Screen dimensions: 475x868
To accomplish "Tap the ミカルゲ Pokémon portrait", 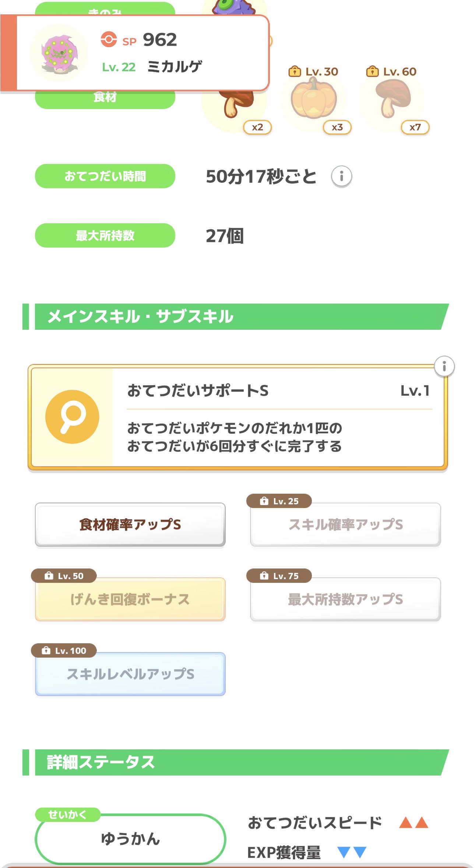I will (59, 53).
